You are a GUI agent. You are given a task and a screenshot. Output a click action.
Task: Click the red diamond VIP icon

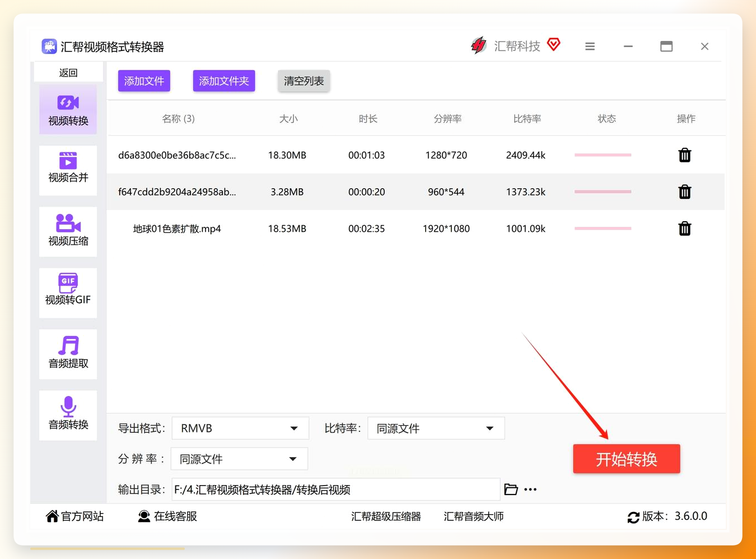pyautogui.click(x=553, y=44)
